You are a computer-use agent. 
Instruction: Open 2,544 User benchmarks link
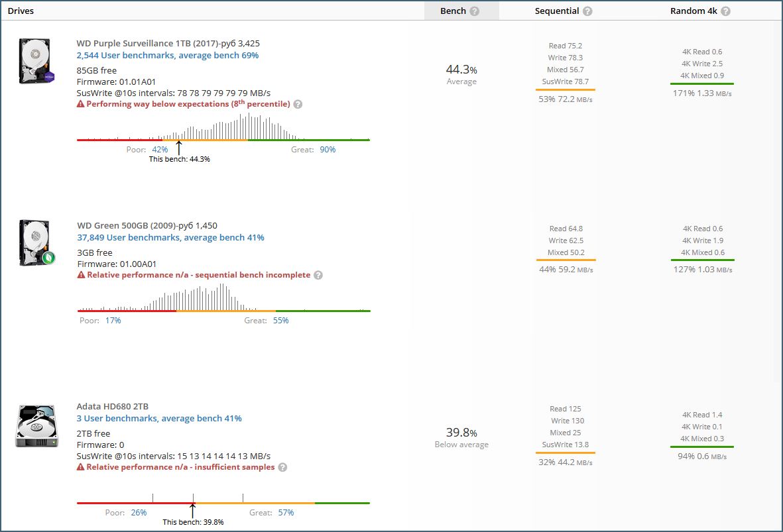167,56
